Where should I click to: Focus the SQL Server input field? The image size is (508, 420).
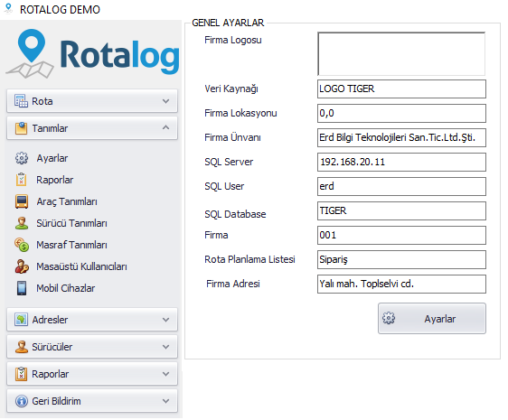pyautogui.click(x=401, y=162)
